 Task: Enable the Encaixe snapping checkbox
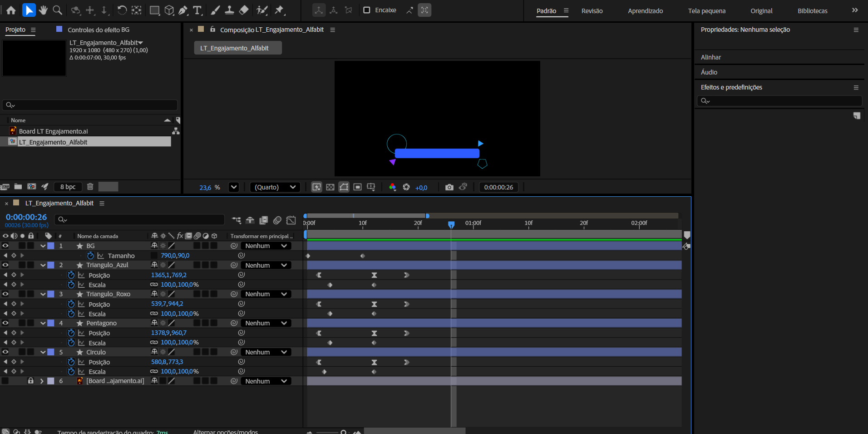(x=367, y=10)
